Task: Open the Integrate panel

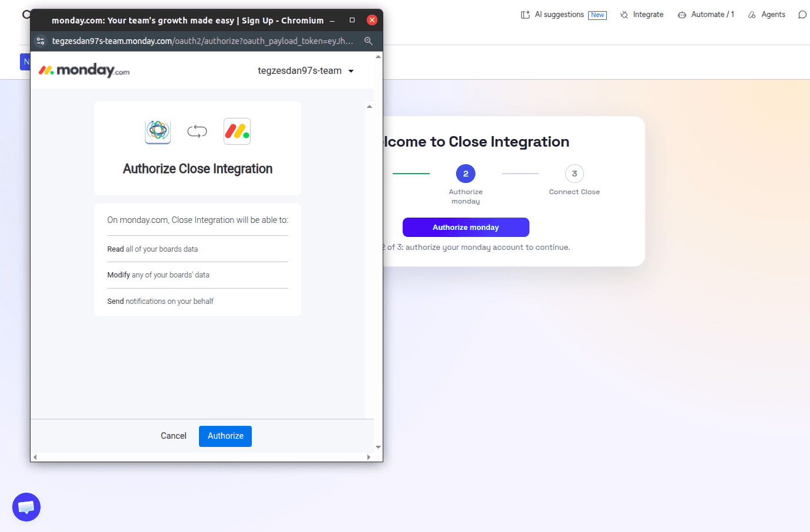Action: [x=642, y=15]
